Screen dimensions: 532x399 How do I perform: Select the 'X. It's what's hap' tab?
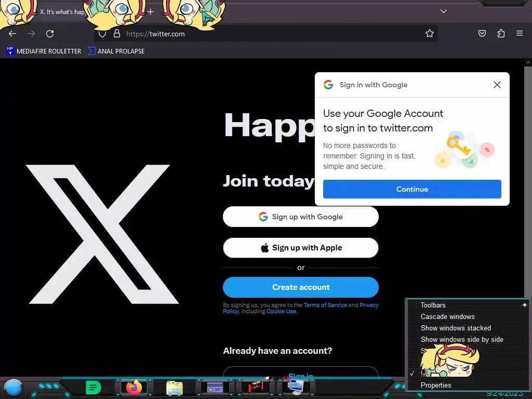click(x=62, y=12)
